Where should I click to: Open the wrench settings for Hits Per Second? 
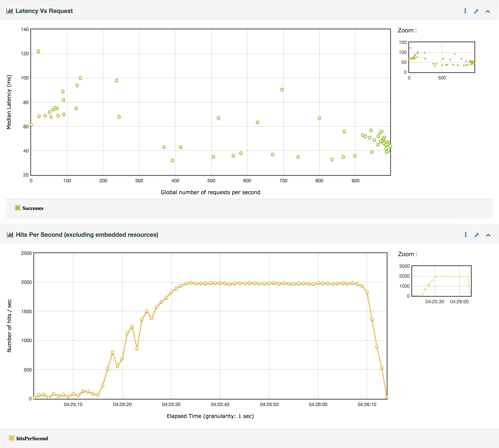click(477, 235)
